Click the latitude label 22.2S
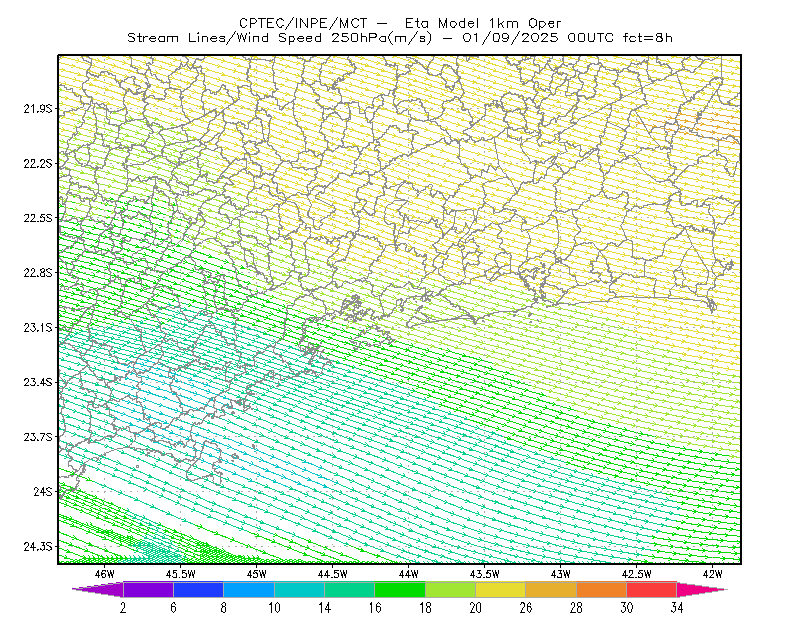 click(38, 163)
